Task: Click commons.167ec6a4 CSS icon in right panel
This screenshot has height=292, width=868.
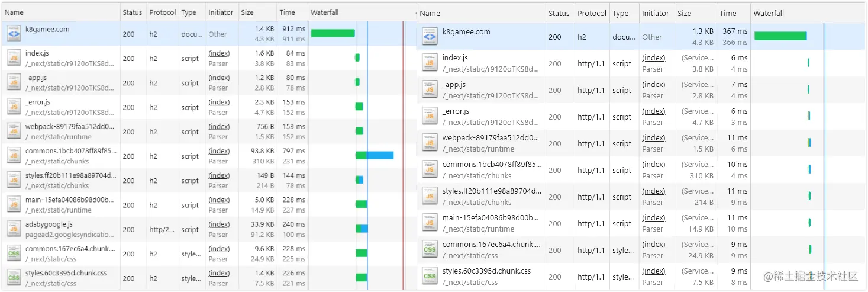Action: tap(430, 250)
